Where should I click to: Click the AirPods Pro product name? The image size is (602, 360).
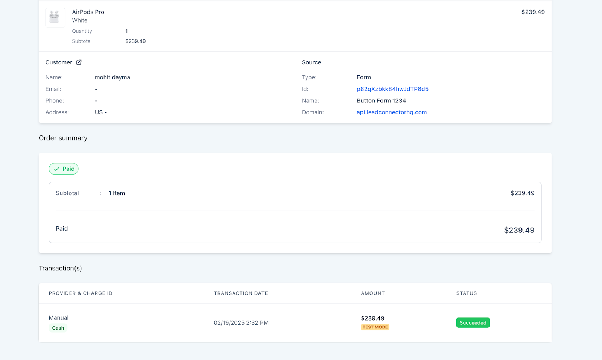(88, 12)
